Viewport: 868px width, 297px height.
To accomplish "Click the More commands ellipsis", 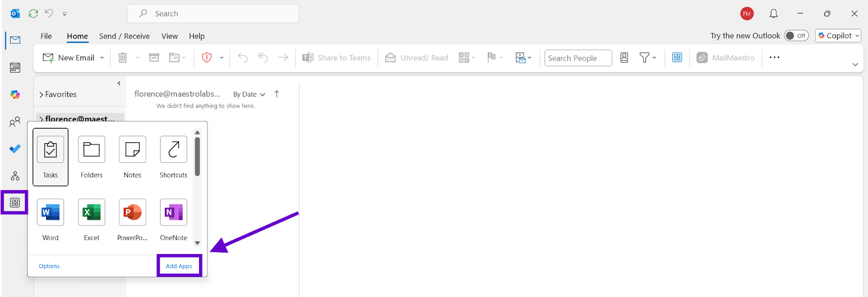I will (x=774, y=58).
